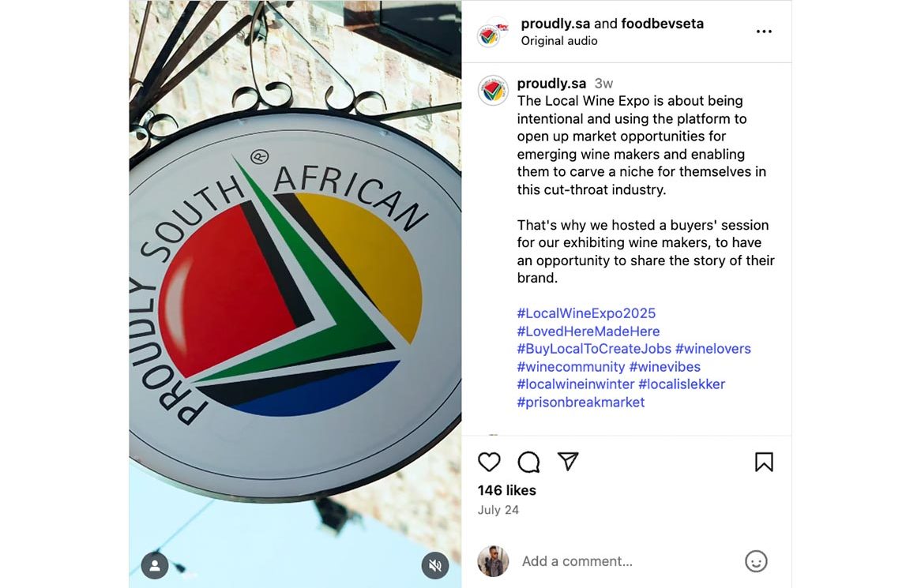
Task: Open the proudly.sa profile from the header
Action: pyautogui.click(x=555, y=24)
